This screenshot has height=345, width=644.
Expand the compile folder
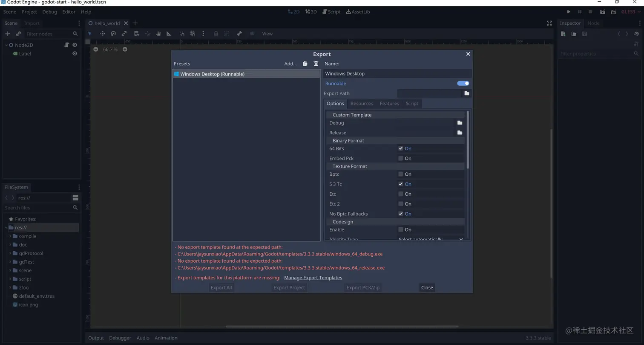[10, 236]
